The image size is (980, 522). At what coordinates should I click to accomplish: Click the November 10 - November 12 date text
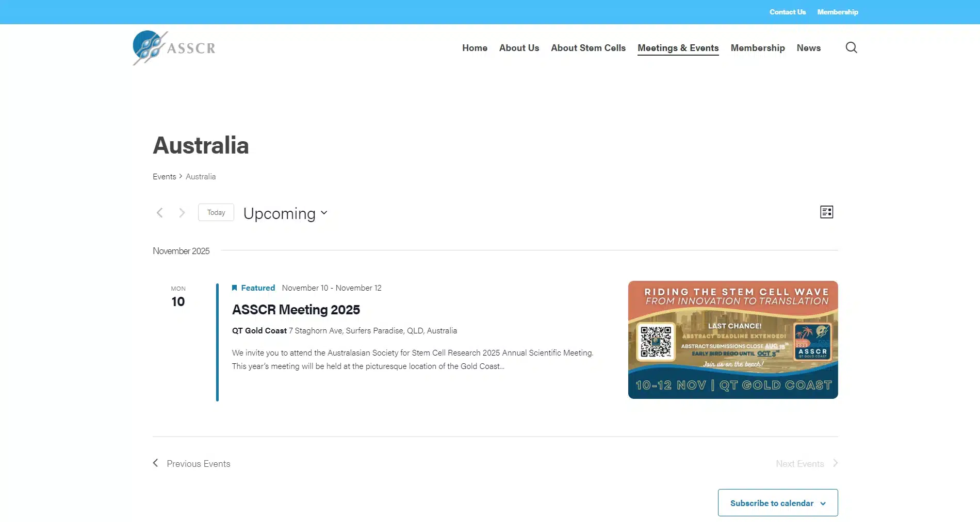click(332, 288)
